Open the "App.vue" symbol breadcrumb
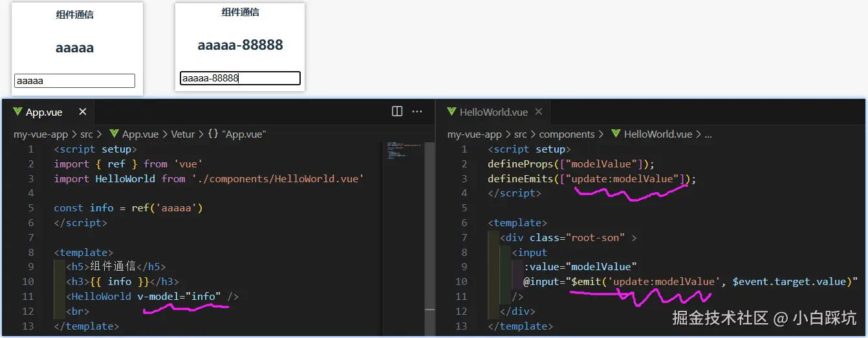 click(x=237, y=134)
